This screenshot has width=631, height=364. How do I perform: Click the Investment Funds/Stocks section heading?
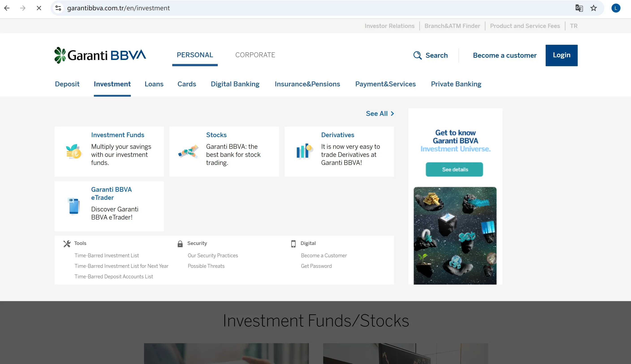tap(316, 321)
